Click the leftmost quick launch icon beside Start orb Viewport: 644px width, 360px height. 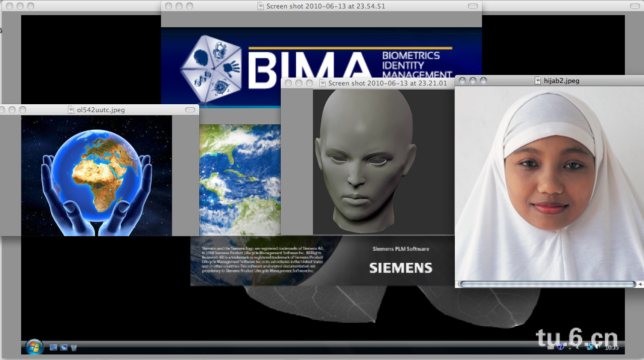(x=53, y=347)
